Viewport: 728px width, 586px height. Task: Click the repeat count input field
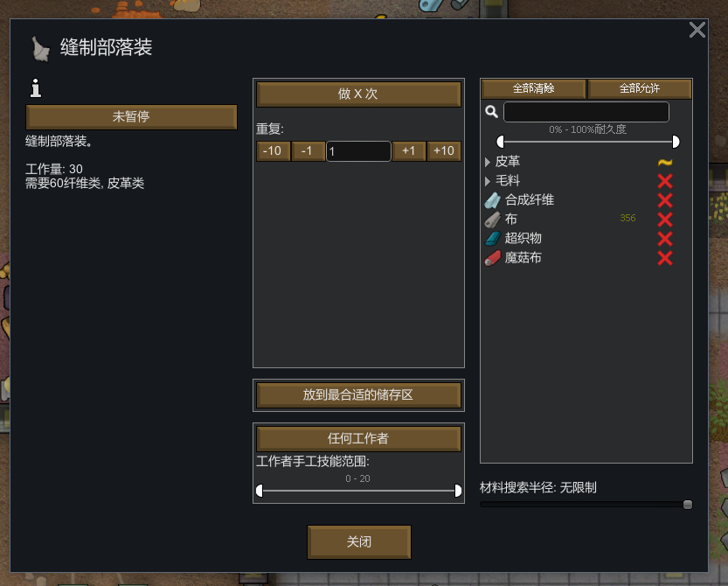point(358,151)
